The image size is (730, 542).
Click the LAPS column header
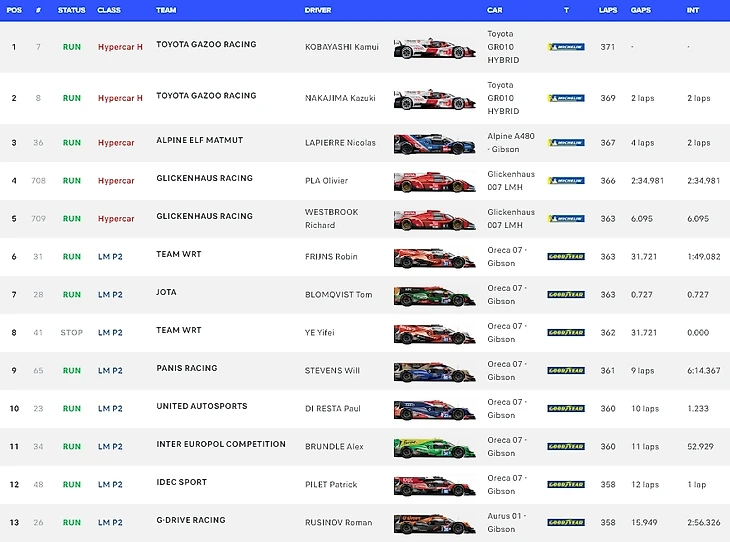click(608, 9)
